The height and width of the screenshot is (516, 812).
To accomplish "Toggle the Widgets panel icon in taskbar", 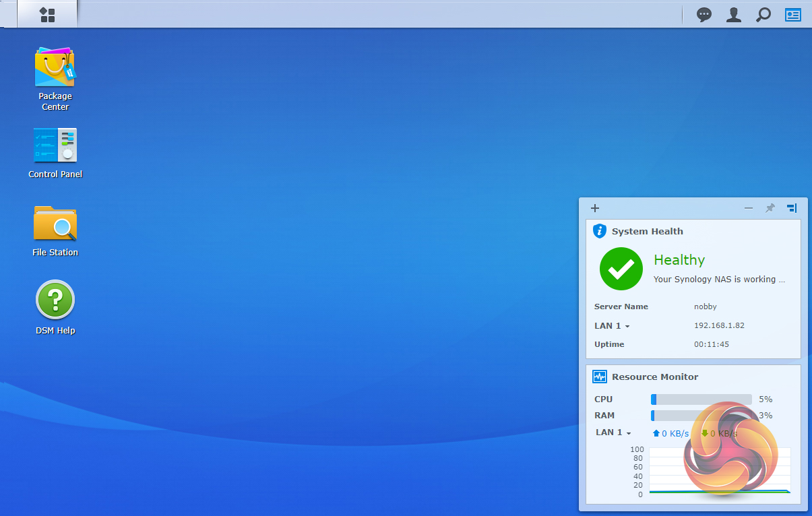I will point(793,14).
